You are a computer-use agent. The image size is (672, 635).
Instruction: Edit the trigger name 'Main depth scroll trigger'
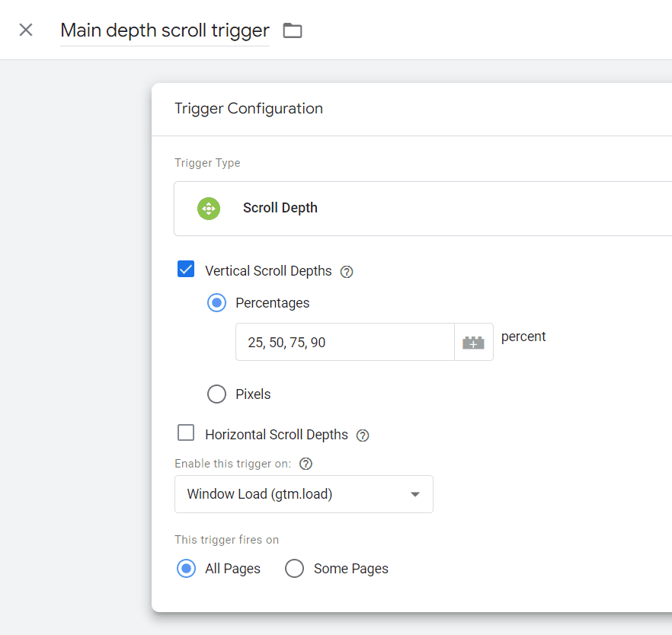(165, 30)
